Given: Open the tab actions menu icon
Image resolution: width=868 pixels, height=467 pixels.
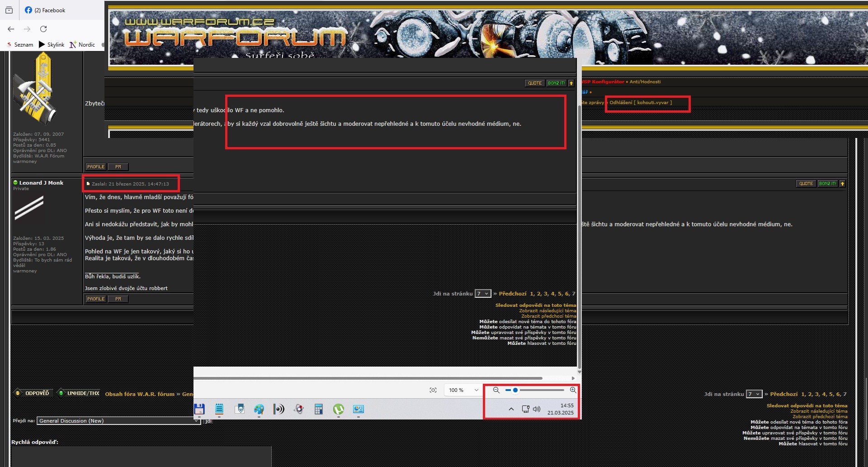Looking at the screenshot, I should 9,10.
